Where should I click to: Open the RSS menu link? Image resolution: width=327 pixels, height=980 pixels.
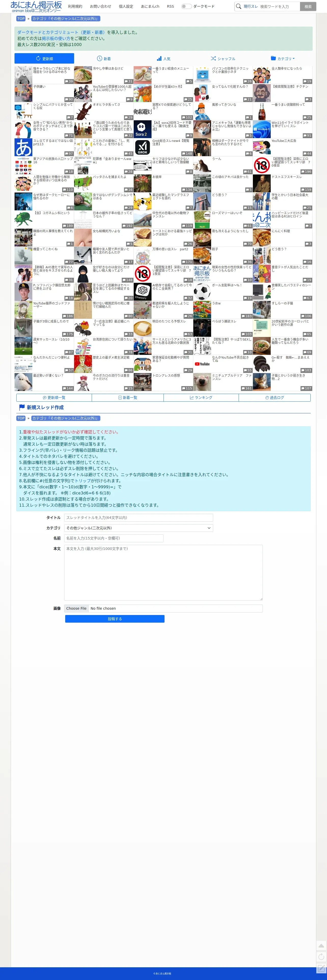[170, 6]
